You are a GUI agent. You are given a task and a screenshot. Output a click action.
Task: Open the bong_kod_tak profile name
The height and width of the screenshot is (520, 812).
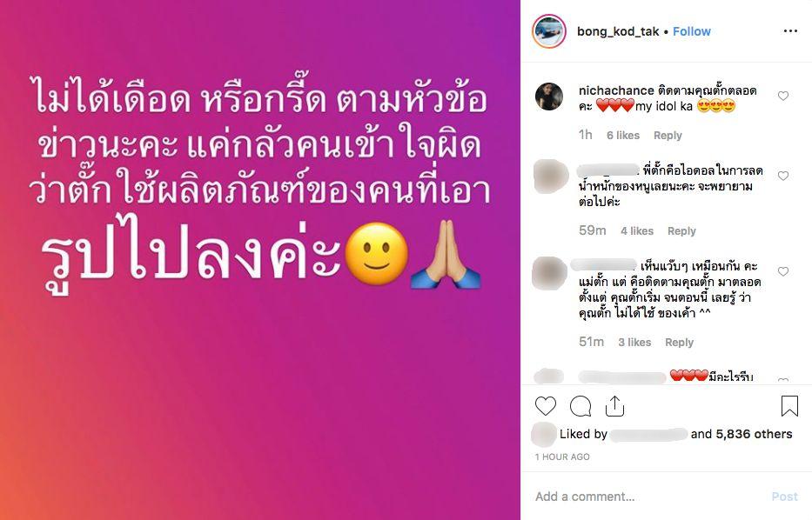[x=618, y=31]
